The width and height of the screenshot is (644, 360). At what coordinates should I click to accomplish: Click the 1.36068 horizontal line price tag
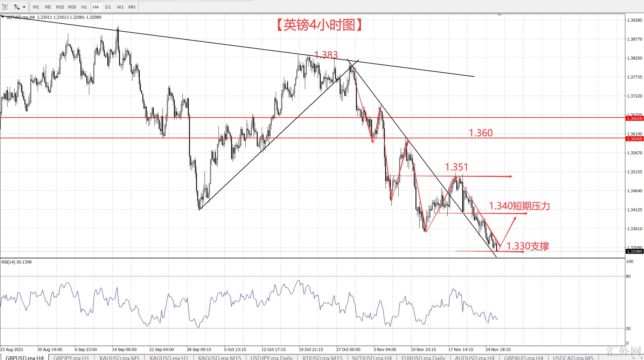coord(634,139)
